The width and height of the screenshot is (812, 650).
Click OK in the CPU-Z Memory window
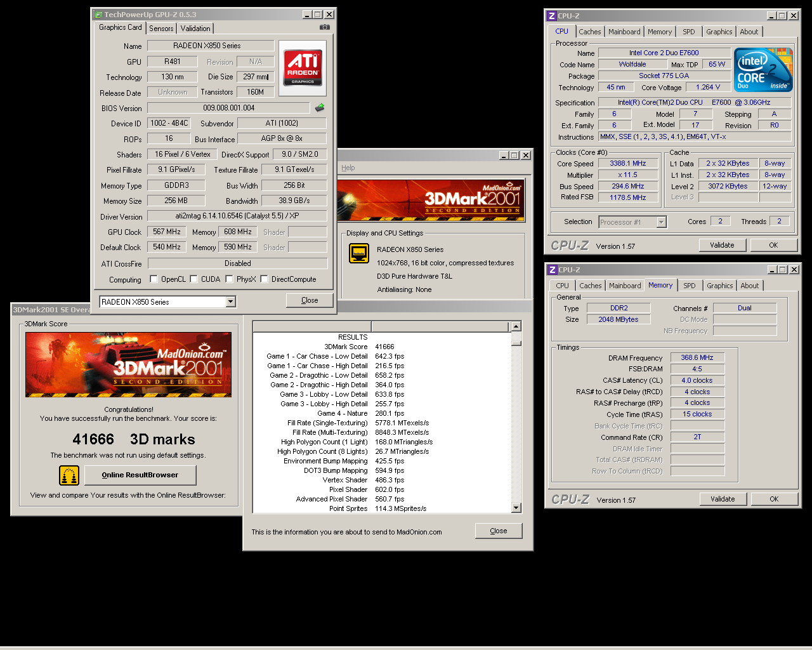774,499
